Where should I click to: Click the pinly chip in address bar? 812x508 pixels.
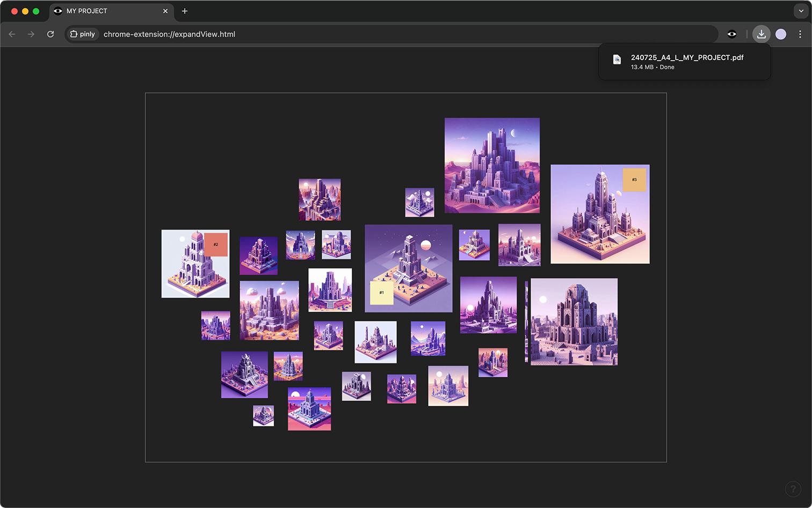(x=83, y=34)
